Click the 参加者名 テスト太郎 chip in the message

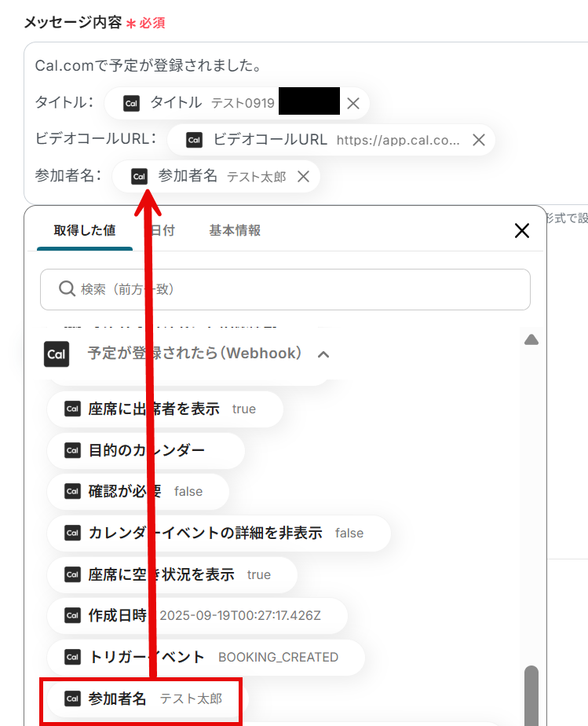click(216, 177)
